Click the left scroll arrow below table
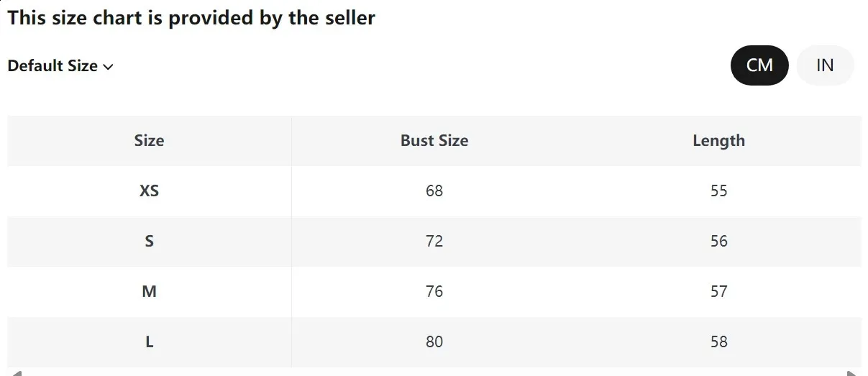 pyautogui.click(x=17, y=372)
